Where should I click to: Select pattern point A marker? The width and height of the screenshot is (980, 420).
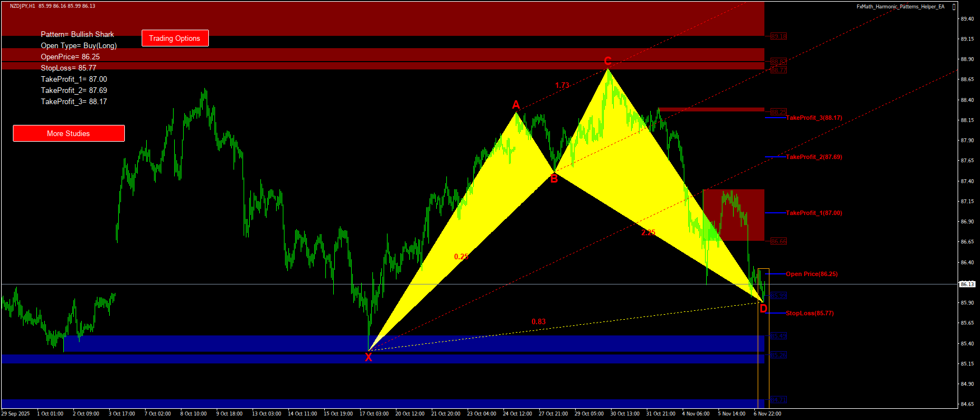click(x=516, y=105)
